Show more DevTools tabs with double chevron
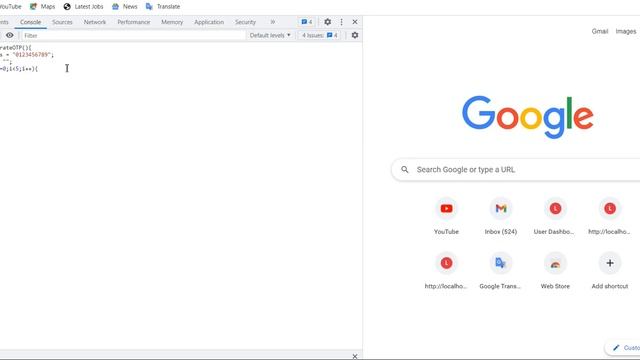Viewport: 640px width, 360px height. coord(273,22)
